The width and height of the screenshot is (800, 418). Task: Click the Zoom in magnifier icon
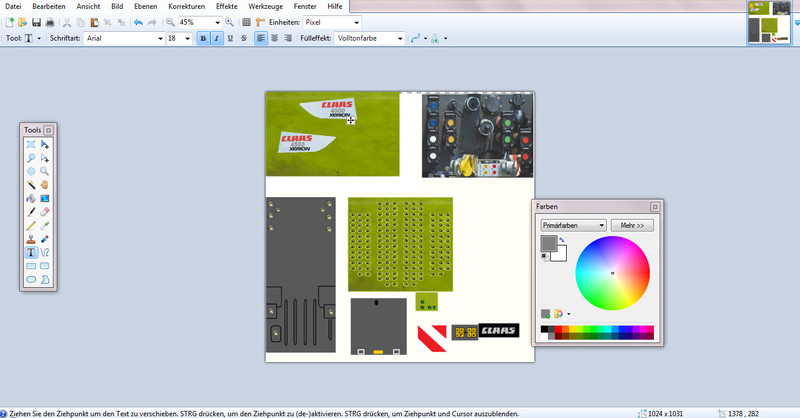click(x=230, y=22)
